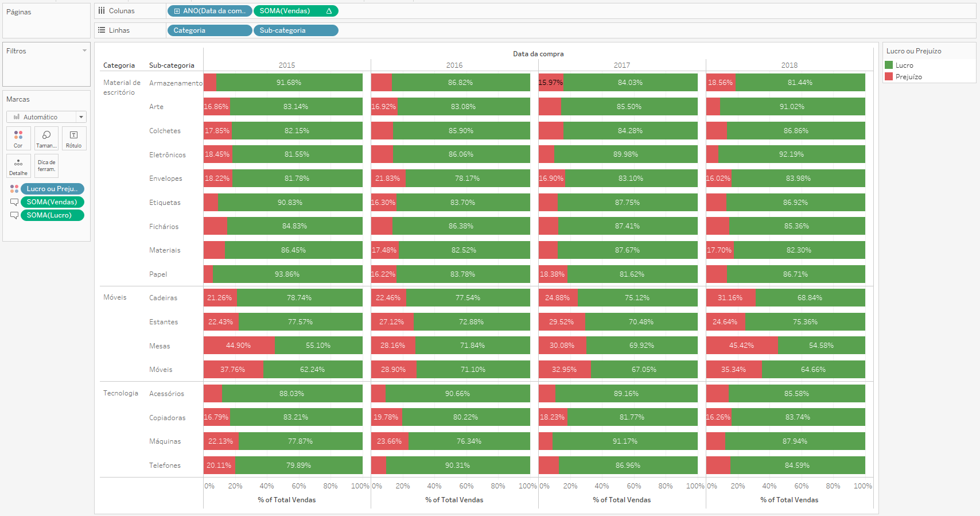Click the Páginas shelf area
This screenshot has height=516, width=980.
(46, 20)
